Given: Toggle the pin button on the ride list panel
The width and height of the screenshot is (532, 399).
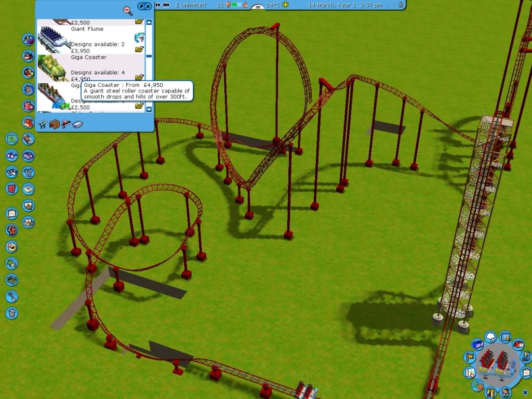Looking at the screenshot, I should [x=141, y=6].
